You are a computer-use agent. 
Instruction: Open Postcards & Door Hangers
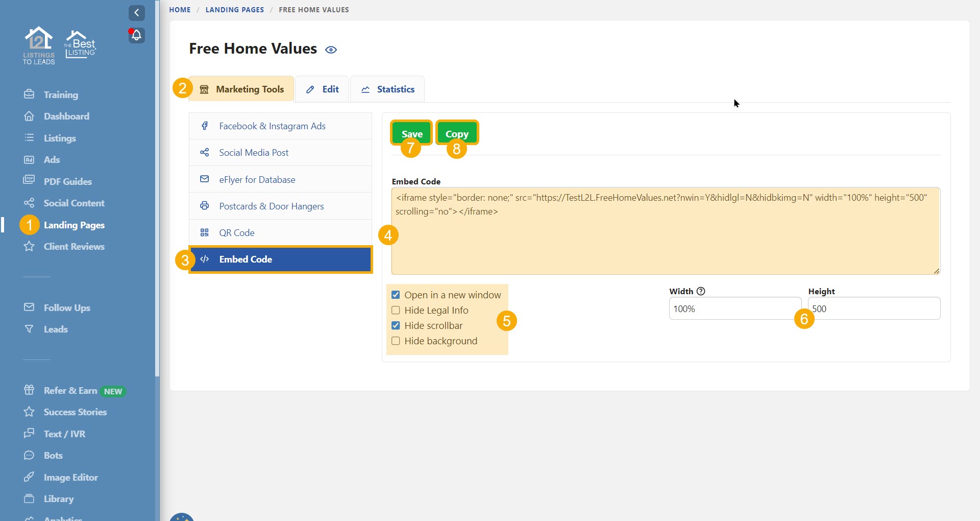(x=271, y=206)
